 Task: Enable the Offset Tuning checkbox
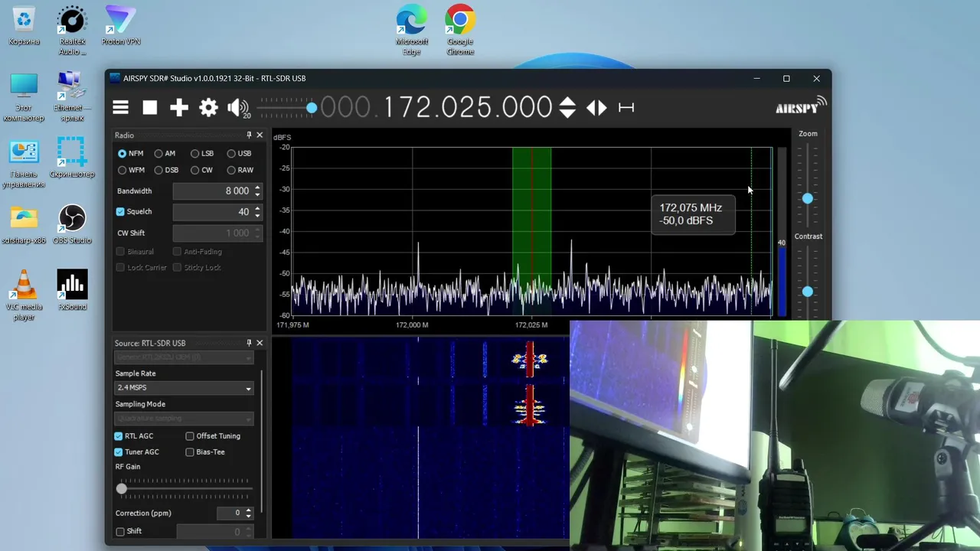click(190, 436)
